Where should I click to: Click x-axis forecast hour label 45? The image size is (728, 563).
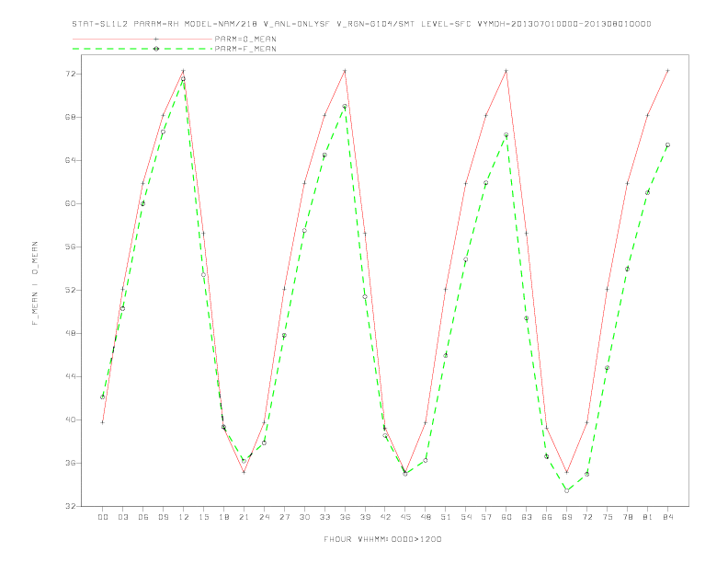[x=405, y=517]
